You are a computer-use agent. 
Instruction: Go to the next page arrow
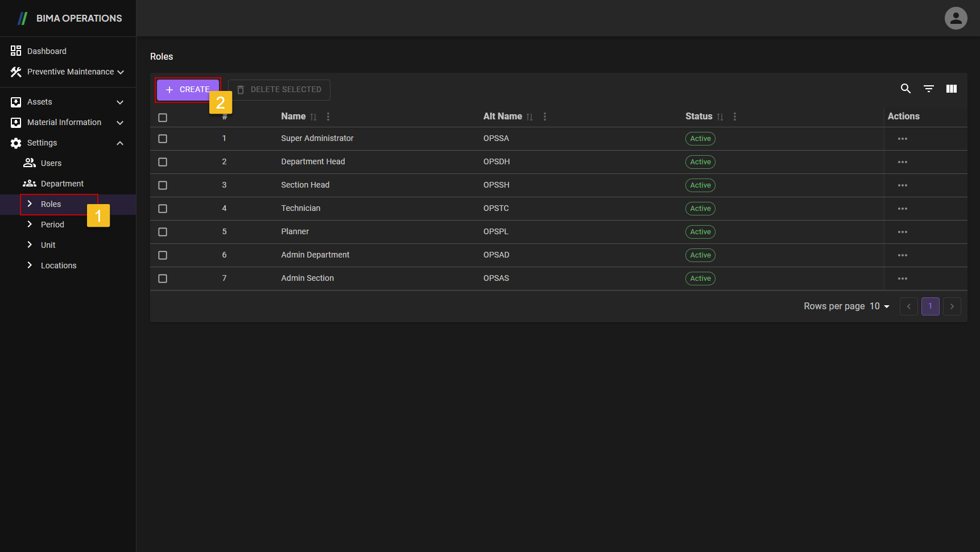click(x=952, y=306)
